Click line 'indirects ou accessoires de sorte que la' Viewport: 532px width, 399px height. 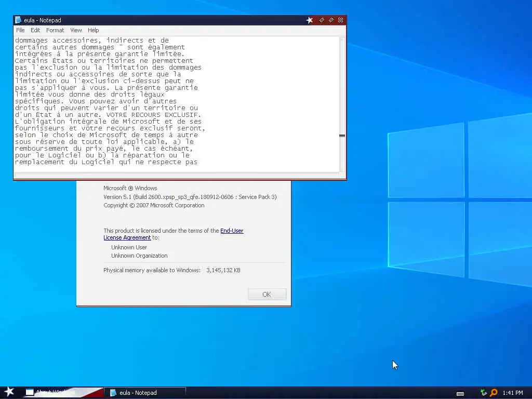(x=98, y=74)
